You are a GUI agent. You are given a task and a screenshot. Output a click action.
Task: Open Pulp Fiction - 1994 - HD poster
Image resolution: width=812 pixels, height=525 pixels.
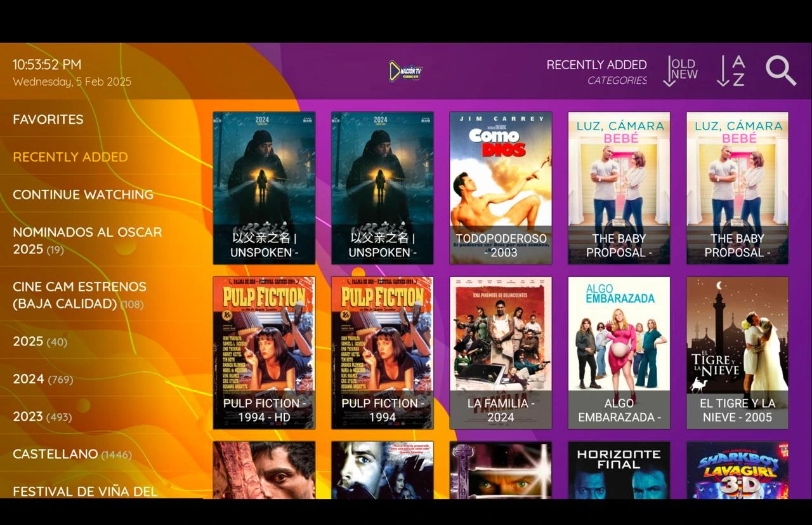[264, 353]
